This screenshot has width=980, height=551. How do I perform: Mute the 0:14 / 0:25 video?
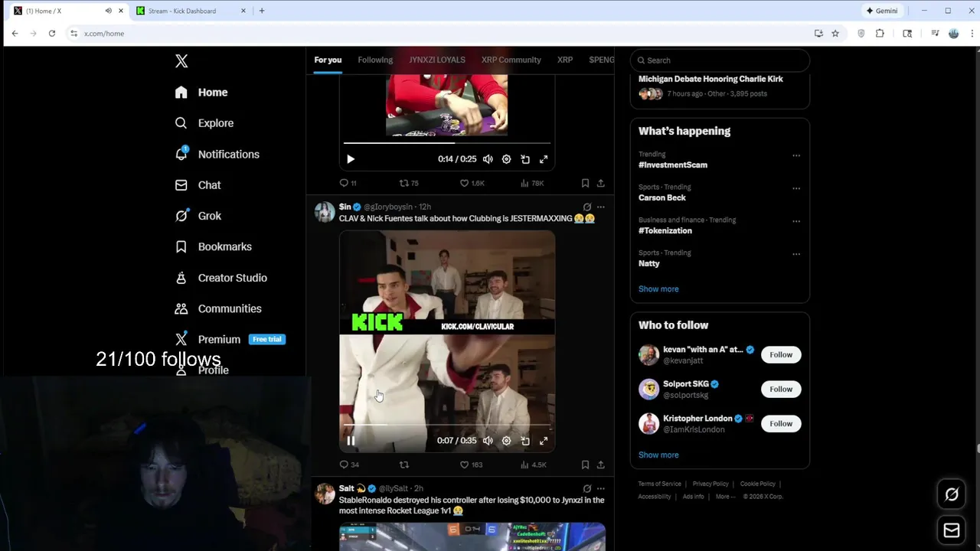488,159
